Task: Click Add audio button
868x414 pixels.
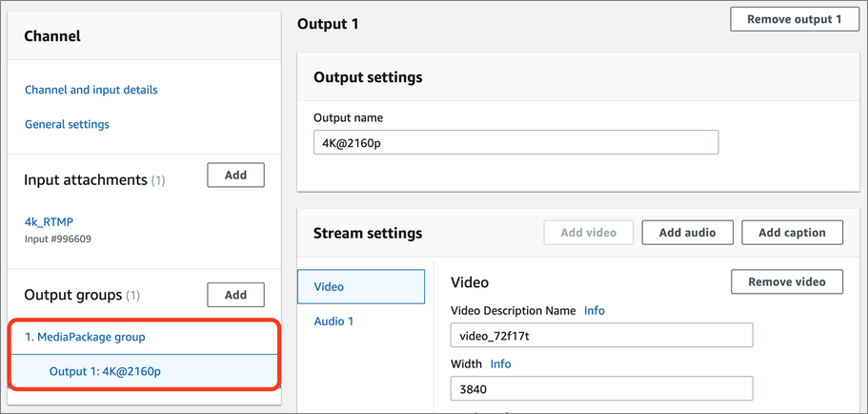Action: point(688,233)
